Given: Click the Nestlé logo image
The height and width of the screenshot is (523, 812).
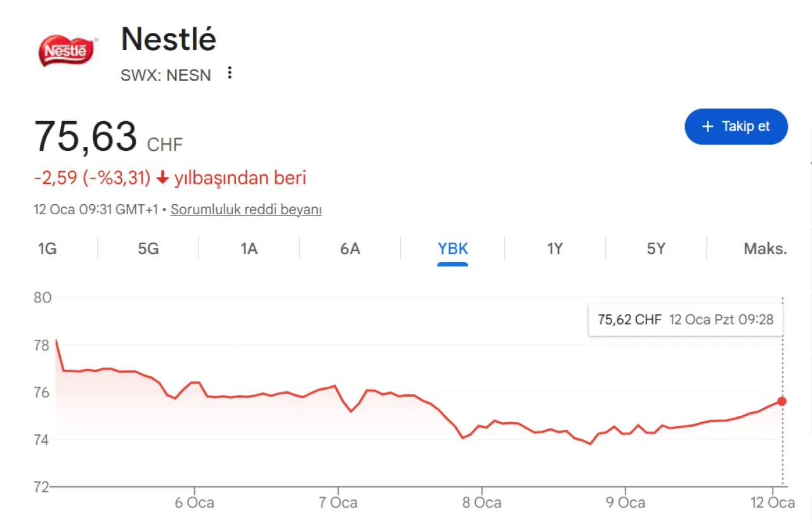Looking at the screenshot, I should pos(67,51).
